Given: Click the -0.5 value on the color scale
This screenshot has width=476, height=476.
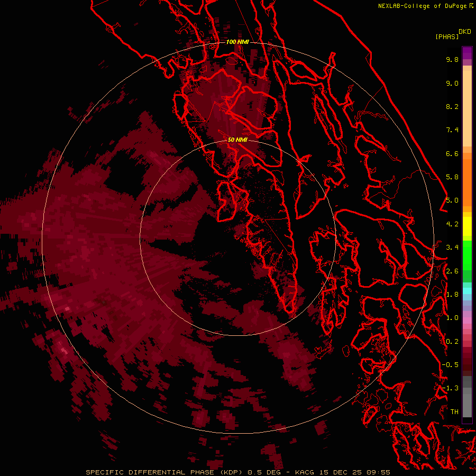Looking at the screenshot, I should tap(450, 365).
